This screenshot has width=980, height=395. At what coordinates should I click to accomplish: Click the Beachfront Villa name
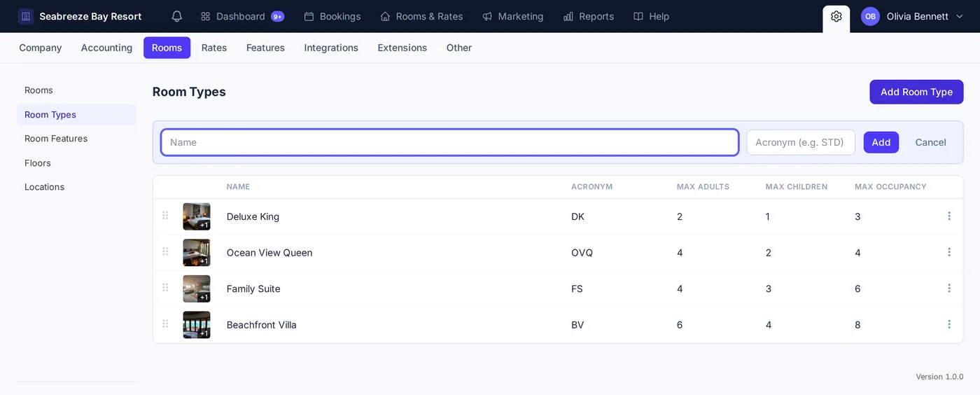(261, 325)
